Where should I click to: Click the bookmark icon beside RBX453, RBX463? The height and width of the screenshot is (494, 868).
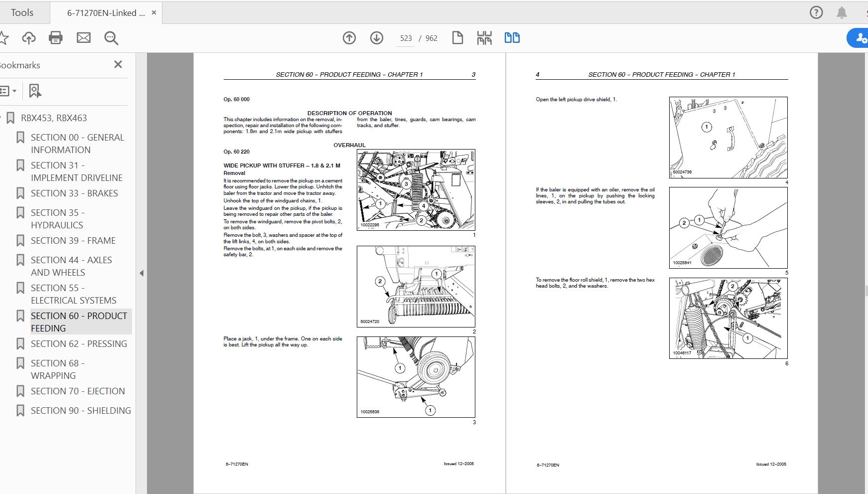point(10,118)
